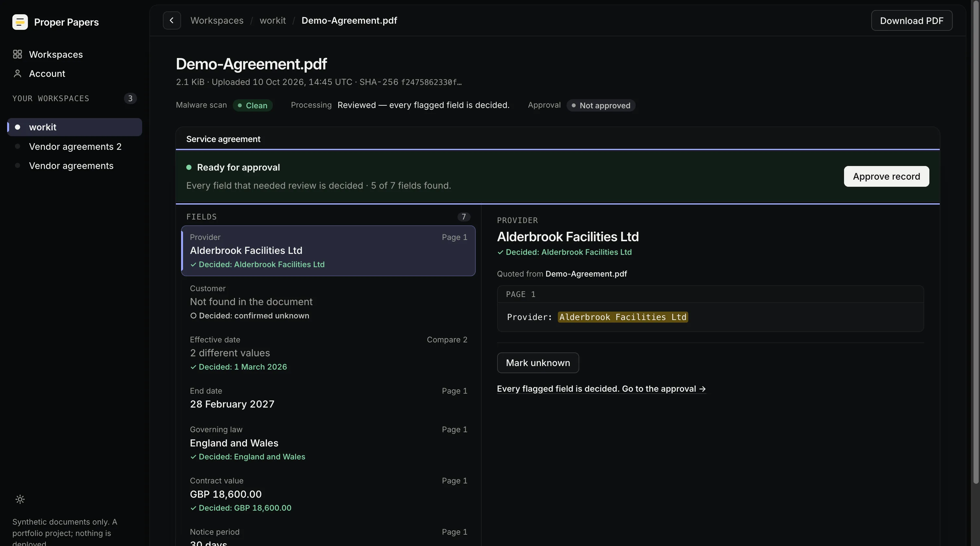Image resolution: width=980 pixels, height=546 pixels.
Task: Select the Customer field row
Action: 328,302
